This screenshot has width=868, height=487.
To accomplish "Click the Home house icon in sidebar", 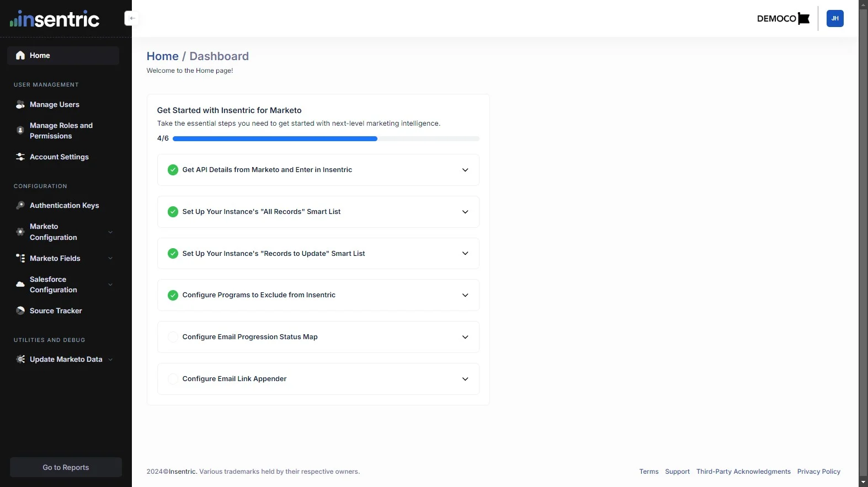I will click(20, 55).
